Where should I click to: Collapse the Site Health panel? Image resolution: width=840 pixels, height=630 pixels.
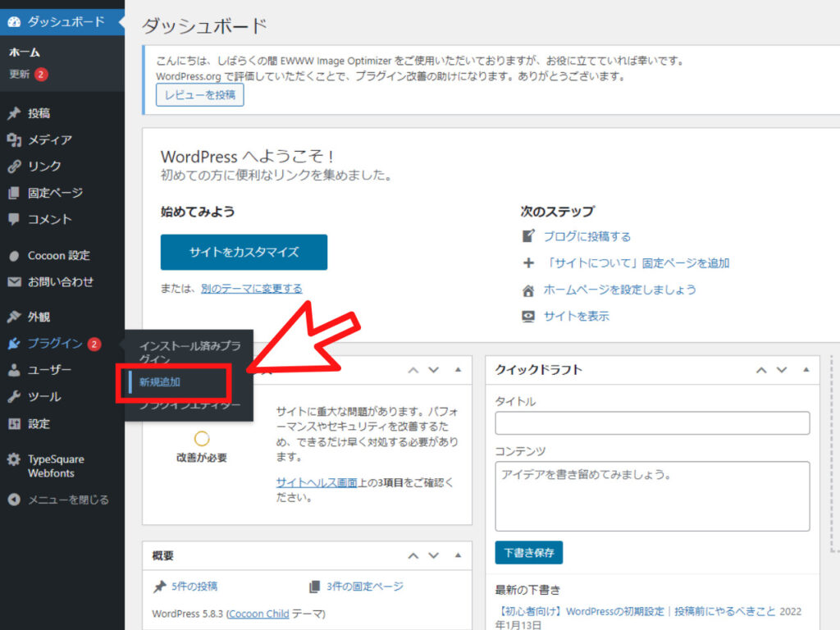click(458, 370)
